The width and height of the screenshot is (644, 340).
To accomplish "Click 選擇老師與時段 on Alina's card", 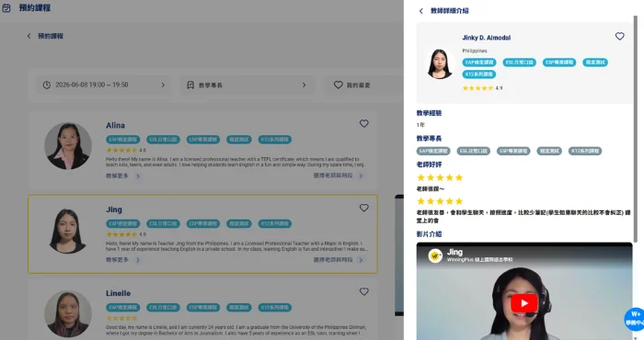I will tap(333, 176).
